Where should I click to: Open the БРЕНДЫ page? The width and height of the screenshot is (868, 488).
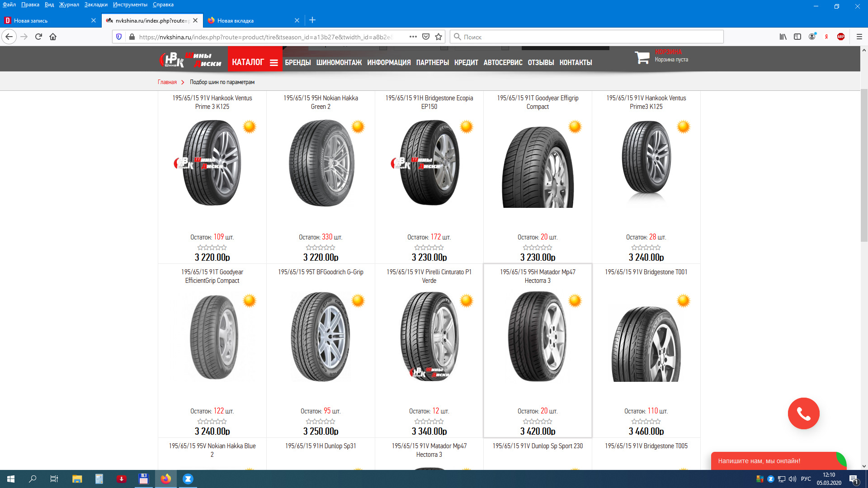(x=298, y=62)
